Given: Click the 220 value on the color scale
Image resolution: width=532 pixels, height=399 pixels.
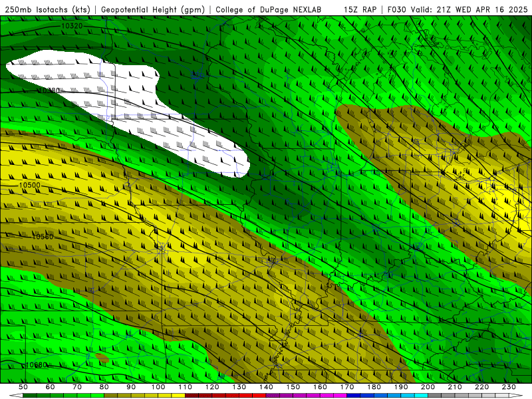Looking at the screenshot, I should pyautogui.click(x=482, y=387).
